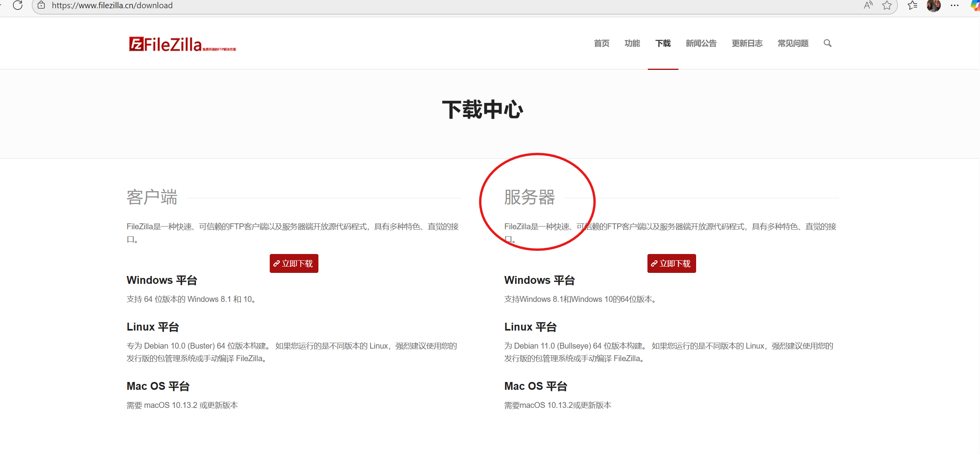Screen dimensions: 980x455
Task: Click the site search magnifier icon
Action: [x=827, y=43]
